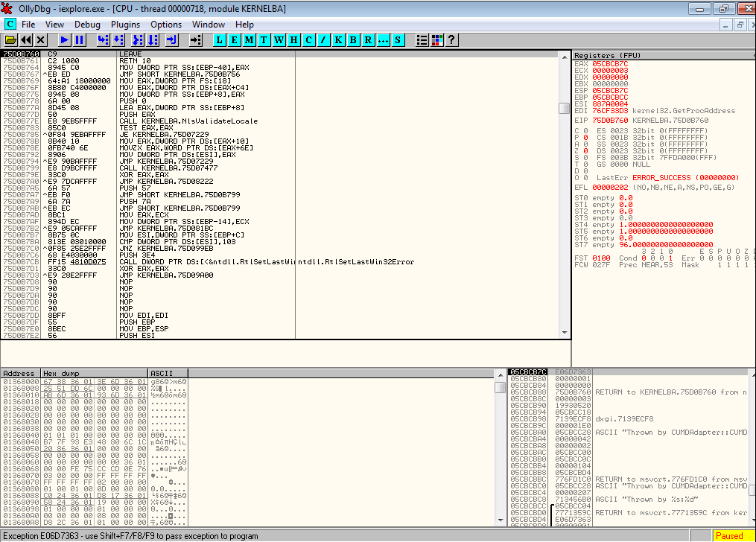Click the dump pane scrollbar thumb

point(500,387)
